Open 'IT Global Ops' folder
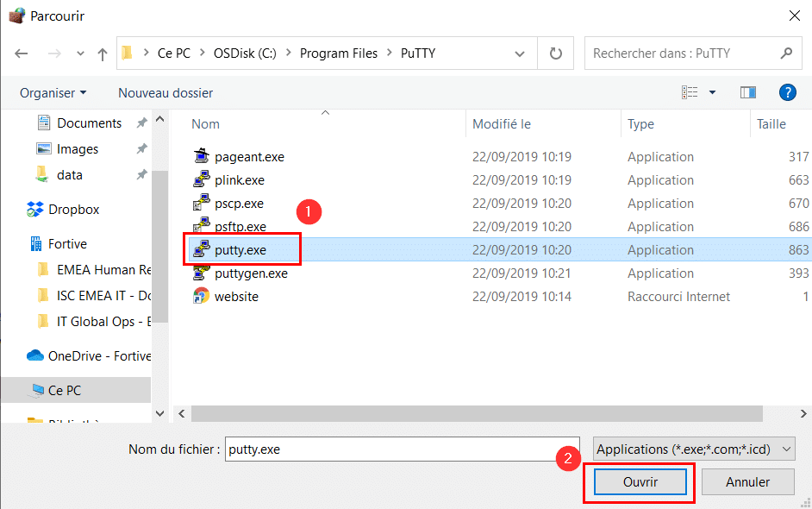The height and width of the screenshot is (509, 812). tap(103, 322)
